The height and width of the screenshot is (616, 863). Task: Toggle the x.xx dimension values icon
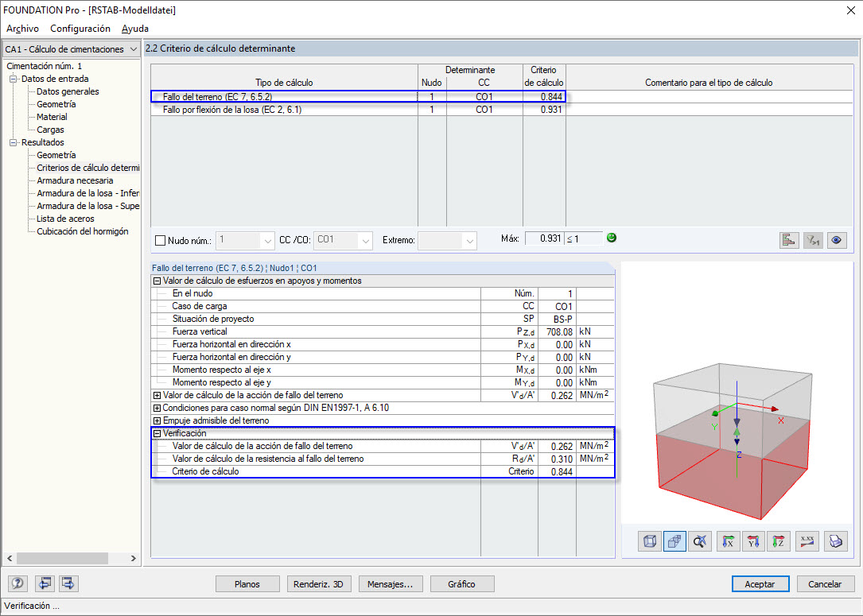click(807, 542)
